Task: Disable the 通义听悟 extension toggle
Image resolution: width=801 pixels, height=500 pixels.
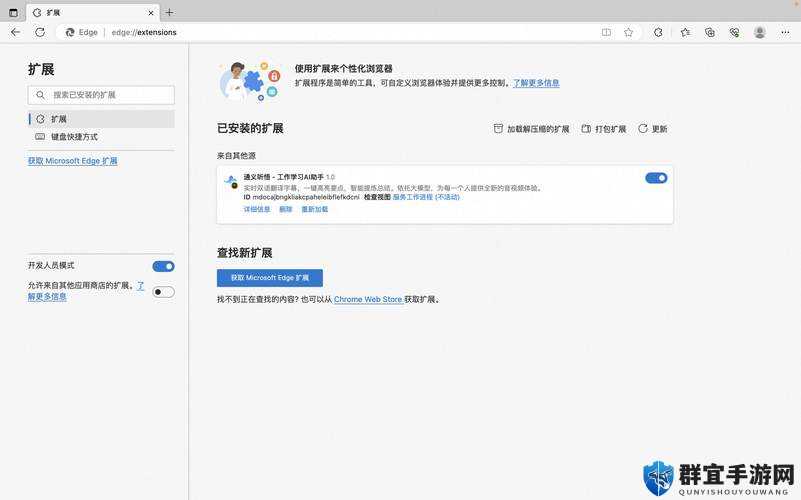Action: (x=656, y=178)
